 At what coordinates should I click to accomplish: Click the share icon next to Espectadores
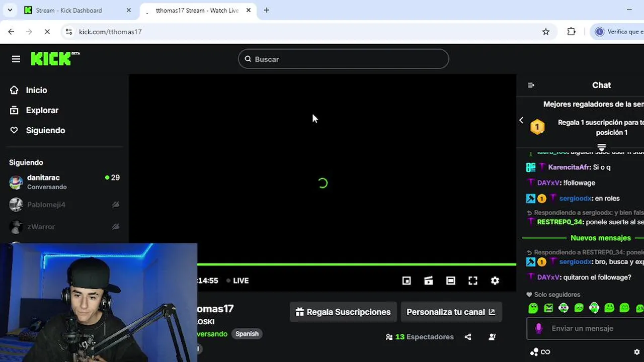coord(468,337)
